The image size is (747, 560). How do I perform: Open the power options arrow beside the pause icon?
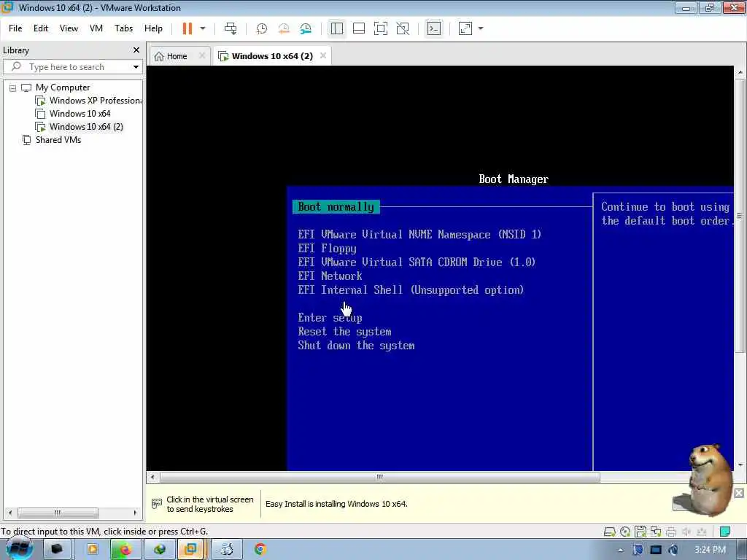point(203,28)
